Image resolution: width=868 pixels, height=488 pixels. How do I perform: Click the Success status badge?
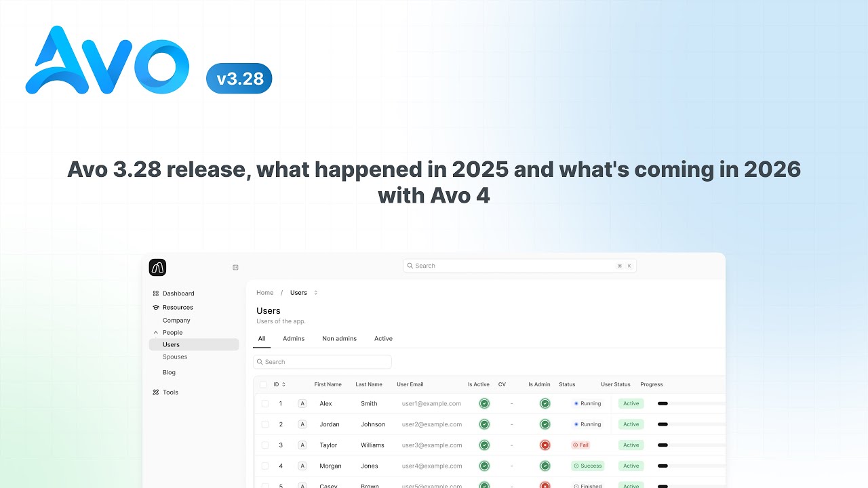click(587, 466)
